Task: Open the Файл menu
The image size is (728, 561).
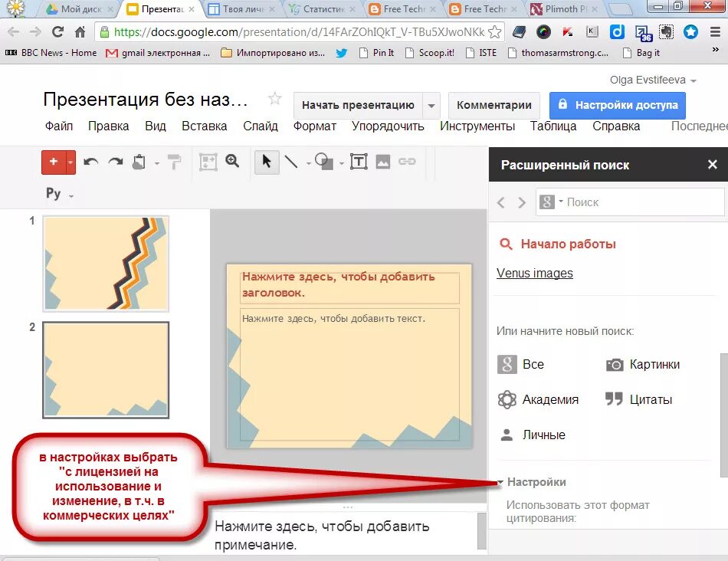Action: pos(59,126)
